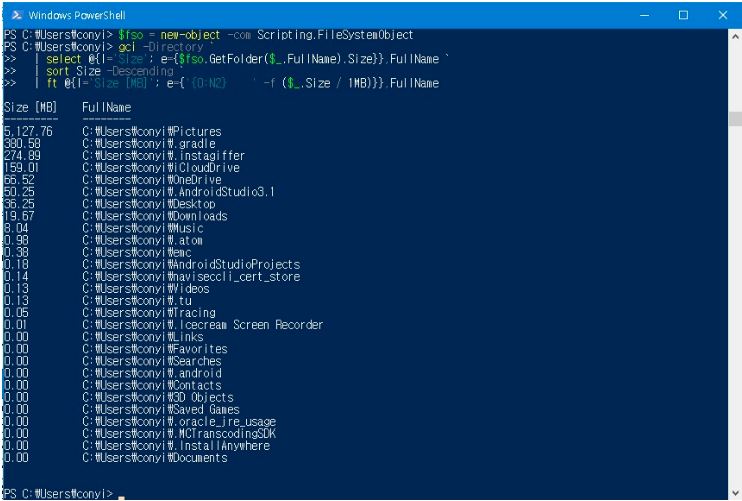Close the Windows PowerShell window
Image resolution: width=742 pixels, height=501 pixels.
point(721,15)
